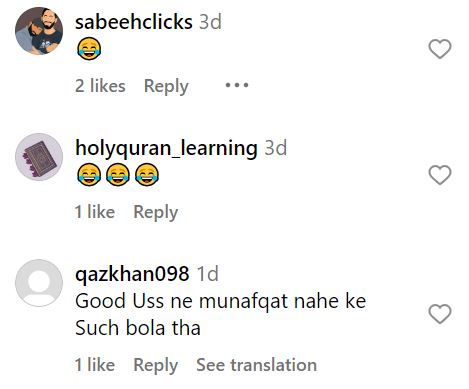The image size is (469, 389).
Task: Reply to sabeehclicks comment
Action: [166, 86]
